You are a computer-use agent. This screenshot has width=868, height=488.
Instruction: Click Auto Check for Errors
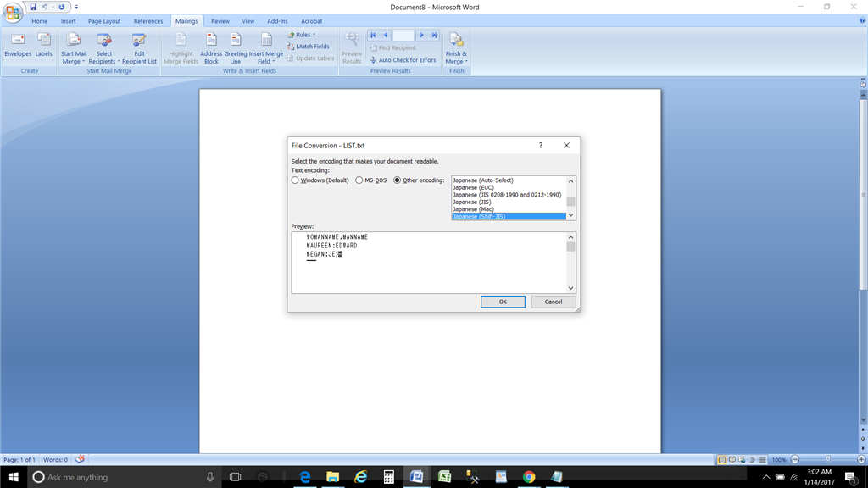click(x=403, y=60)
